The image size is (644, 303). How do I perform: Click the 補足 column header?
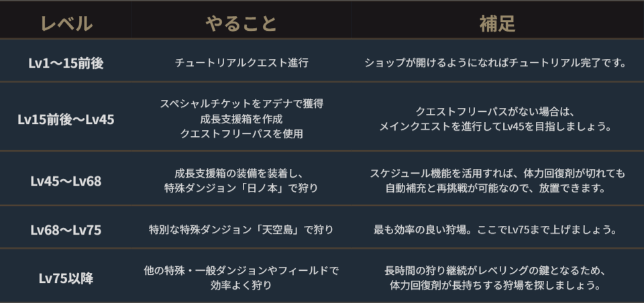(x=497, y=23)
